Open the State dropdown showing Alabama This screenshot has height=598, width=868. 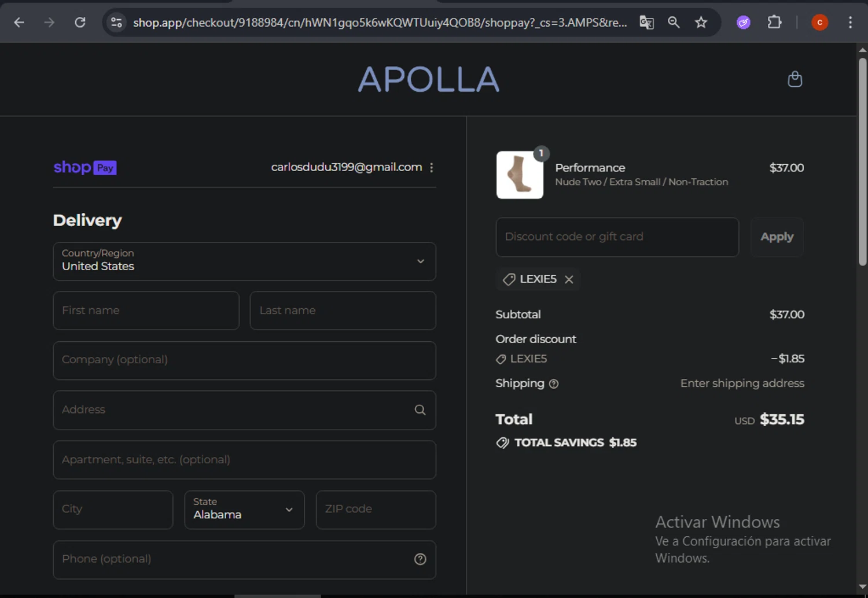(x=244, y=510)
